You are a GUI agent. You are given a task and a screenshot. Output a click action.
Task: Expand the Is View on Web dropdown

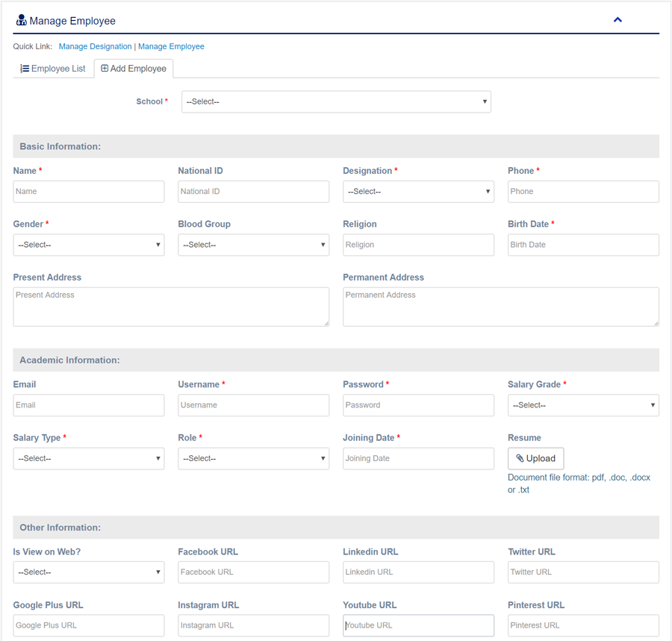88,572
